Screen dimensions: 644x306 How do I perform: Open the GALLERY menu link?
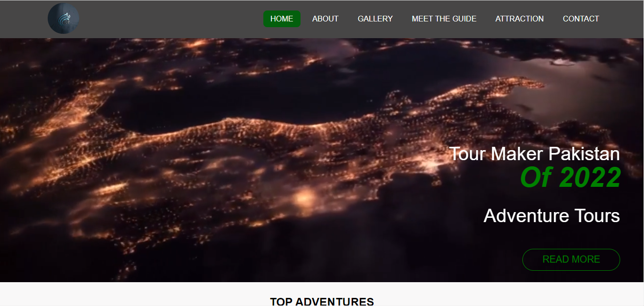[x=375, y=19]
